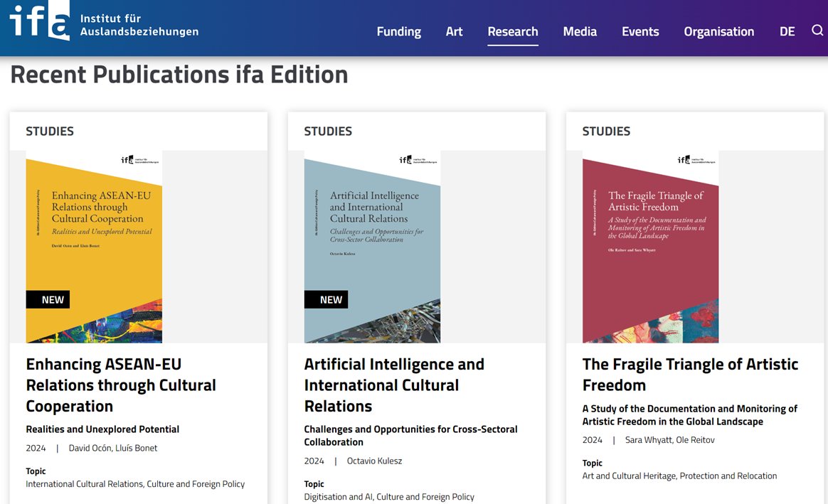Screen dimensions: 828x504
Task: Click subtitle Realities and Unexplored Potential
Action: (x=102, y=429)
